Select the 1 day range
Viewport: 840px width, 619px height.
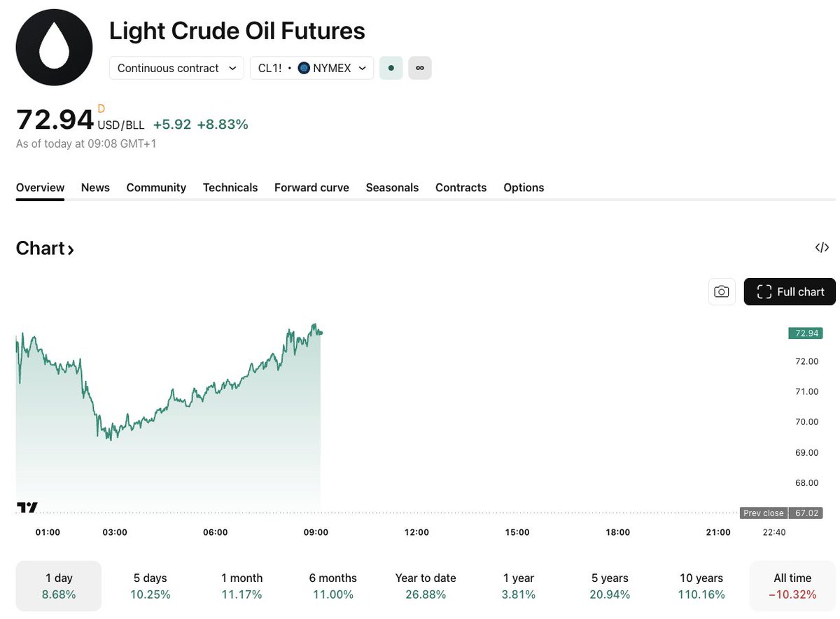(x=59, y=586)
